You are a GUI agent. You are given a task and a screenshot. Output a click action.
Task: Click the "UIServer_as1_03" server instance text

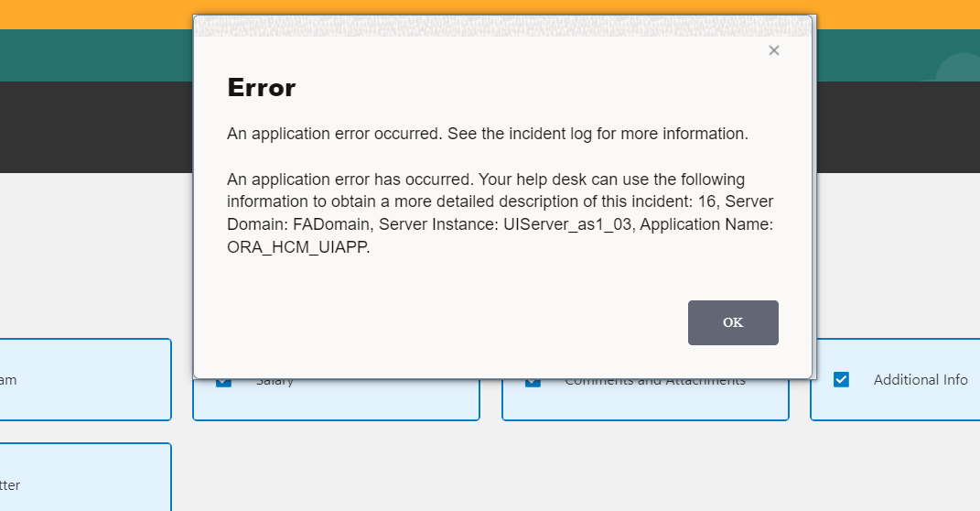567,224
